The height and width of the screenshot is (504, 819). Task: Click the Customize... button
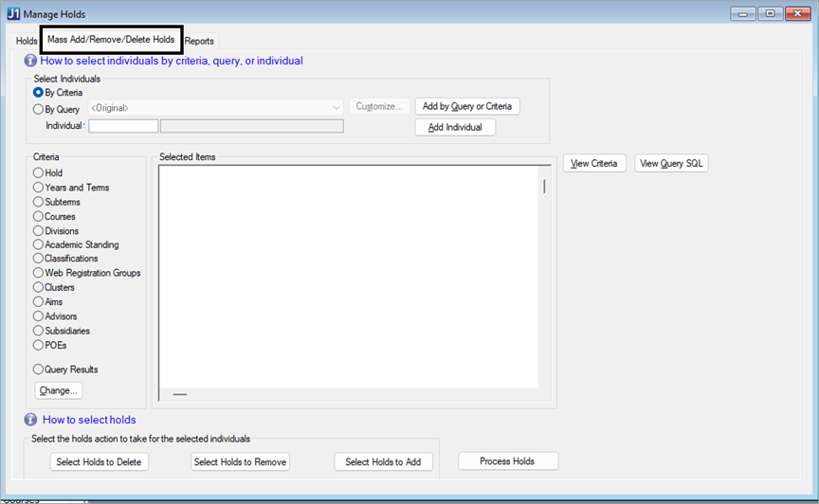(x=379, y=106)
